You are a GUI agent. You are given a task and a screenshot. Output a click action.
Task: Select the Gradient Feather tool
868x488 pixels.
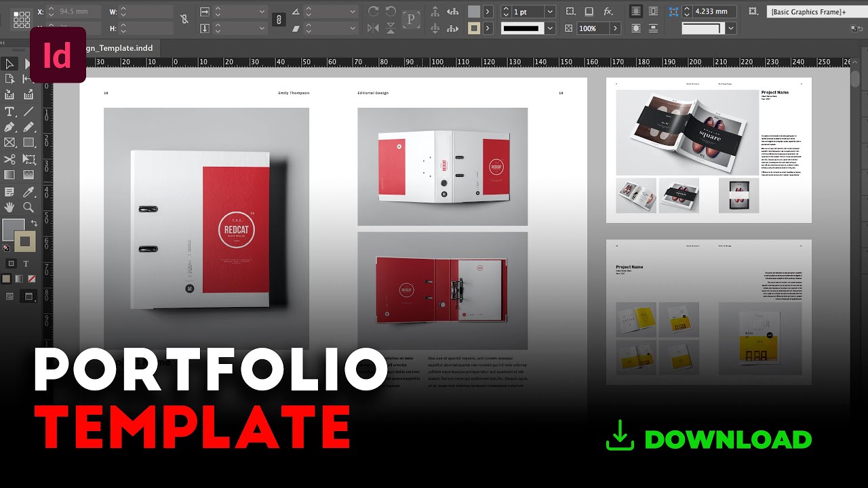[x=28, y=175]
